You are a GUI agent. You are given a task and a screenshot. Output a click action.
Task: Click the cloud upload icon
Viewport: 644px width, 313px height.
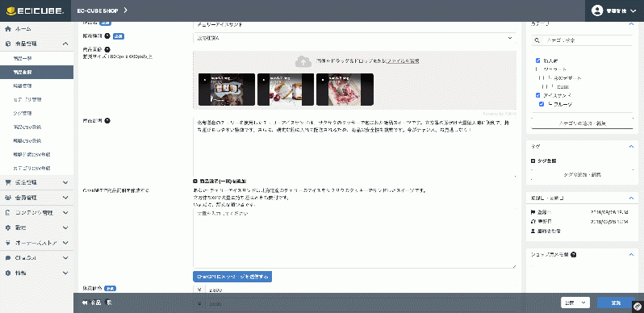click(x=303, y=61)
